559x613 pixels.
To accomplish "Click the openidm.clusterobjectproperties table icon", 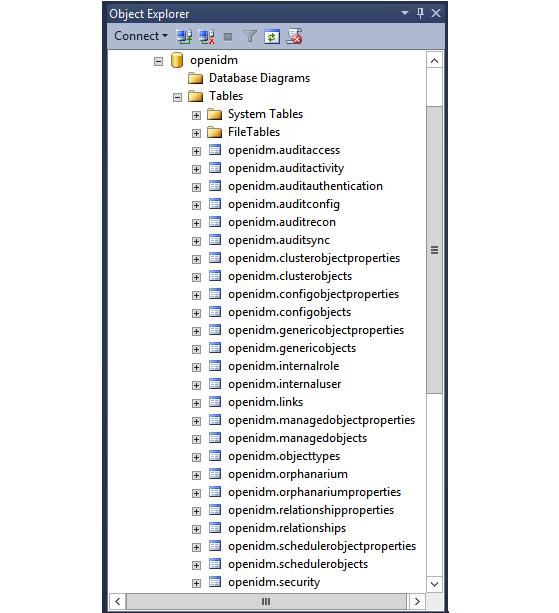I will point(215,258).
